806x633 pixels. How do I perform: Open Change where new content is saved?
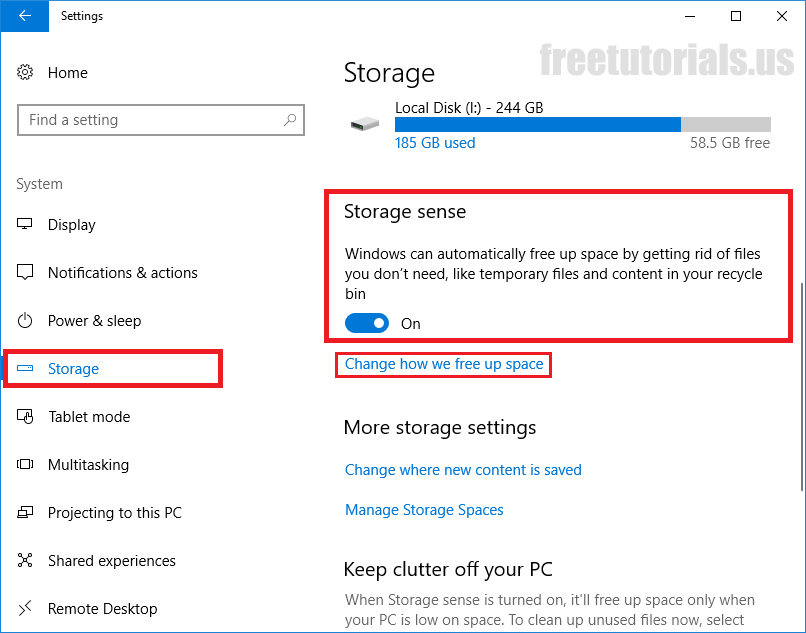coord(463,470)
